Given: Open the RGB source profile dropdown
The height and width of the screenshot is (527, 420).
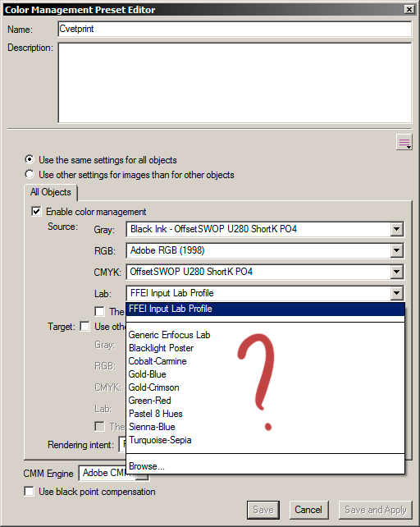Looking at the screenshot, I should [x=397, y=250].
